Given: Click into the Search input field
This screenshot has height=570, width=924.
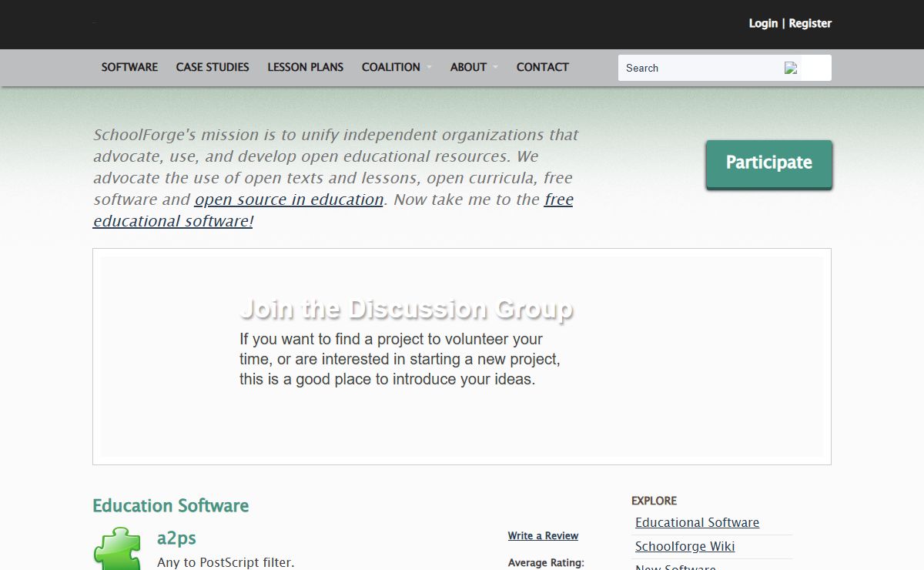Looking at the screenshot, I should (x=701, y=68).
